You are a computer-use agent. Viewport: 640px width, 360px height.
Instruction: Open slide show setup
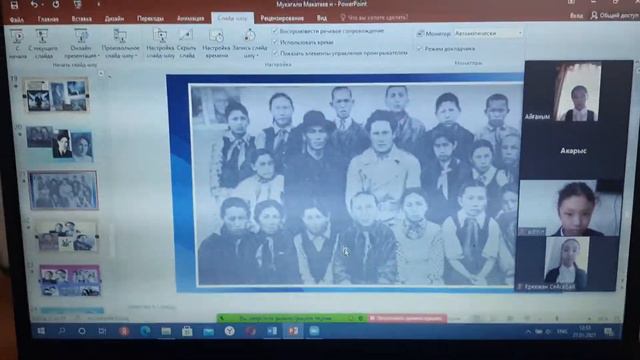tap(160, 44)
